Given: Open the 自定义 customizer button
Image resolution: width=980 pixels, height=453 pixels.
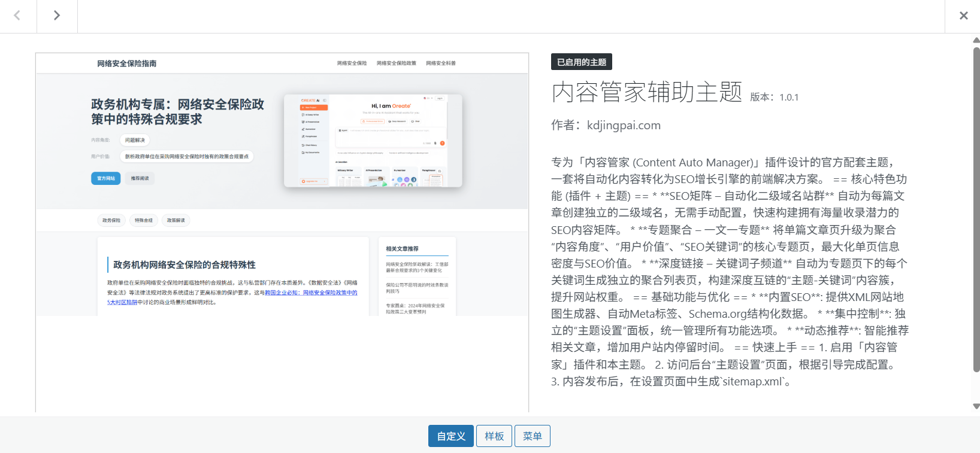Looking at the screenshot, I should point(450,436).
